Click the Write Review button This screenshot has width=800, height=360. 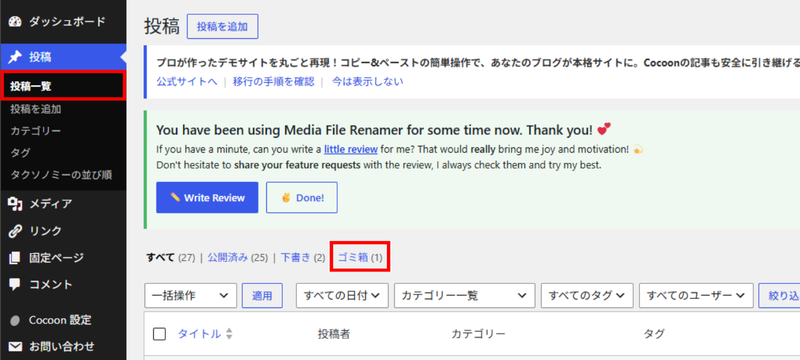(x=207, y=197)
